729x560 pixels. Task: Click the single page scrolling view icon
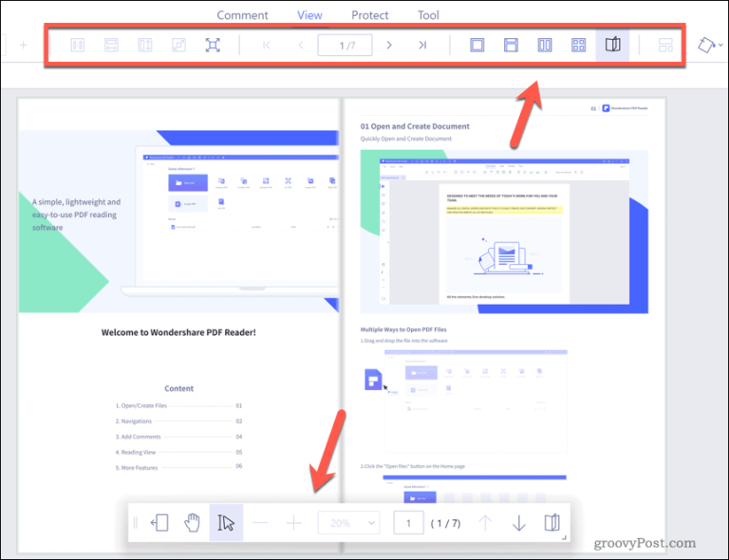[511, 45]
